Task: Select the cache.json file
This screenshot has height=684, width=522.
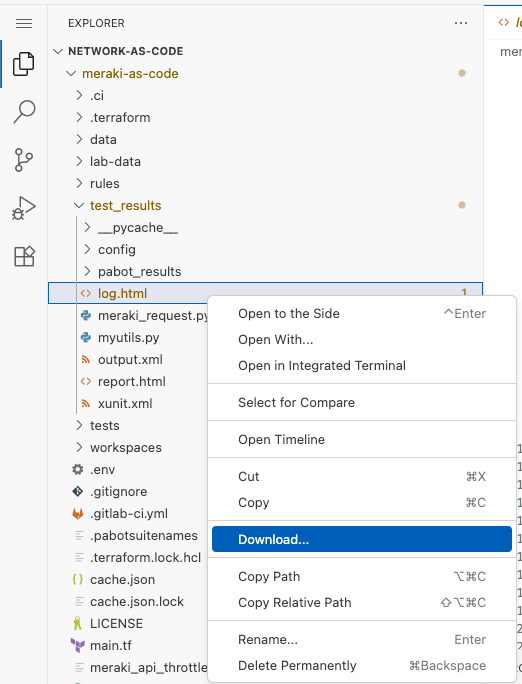Action: point(122,580)
